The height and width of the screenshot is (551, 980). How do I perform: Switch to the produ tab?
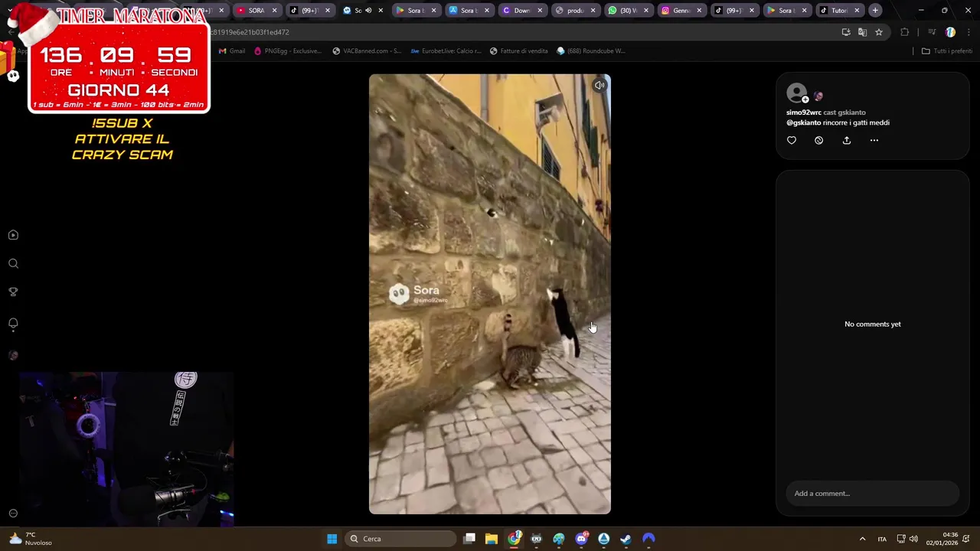coord(574,11)
